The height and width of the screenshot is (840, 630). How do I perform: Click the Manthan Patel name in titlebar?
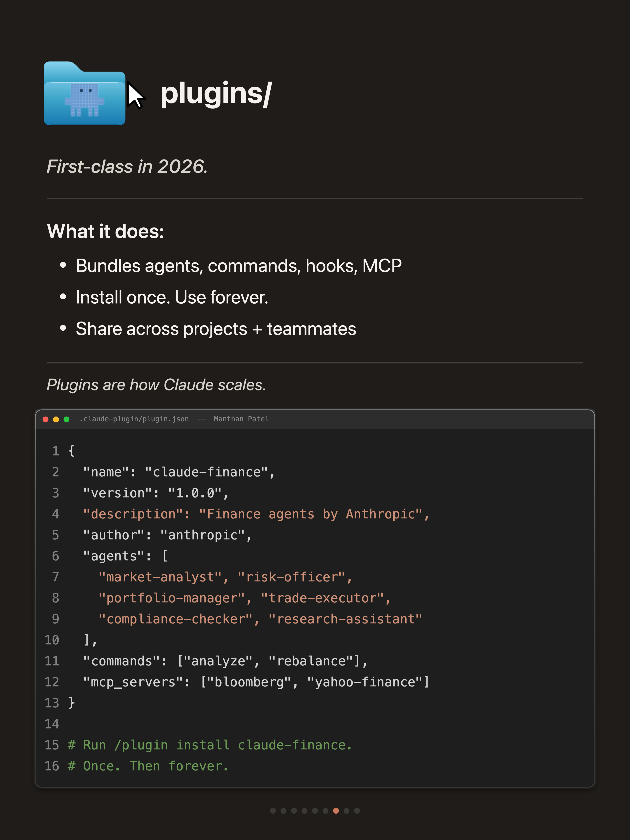(x=241, y=419)
